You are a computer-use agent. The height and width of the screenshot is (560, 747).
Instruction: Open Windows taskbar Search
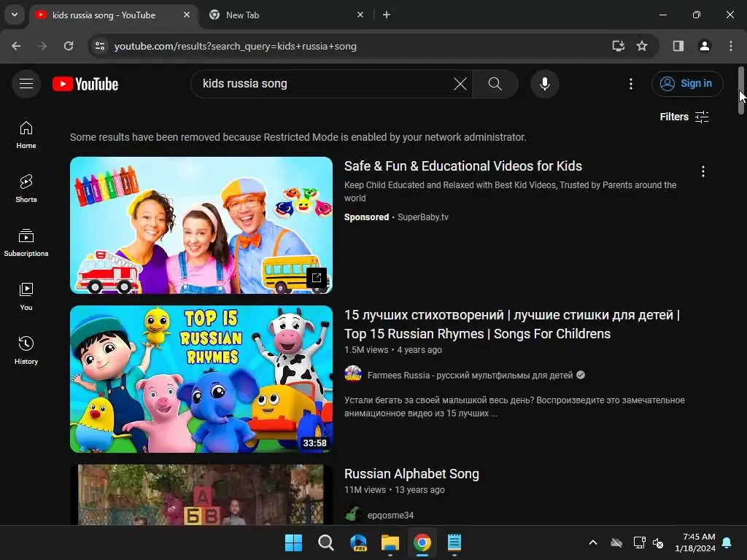[x=326, y=542]
